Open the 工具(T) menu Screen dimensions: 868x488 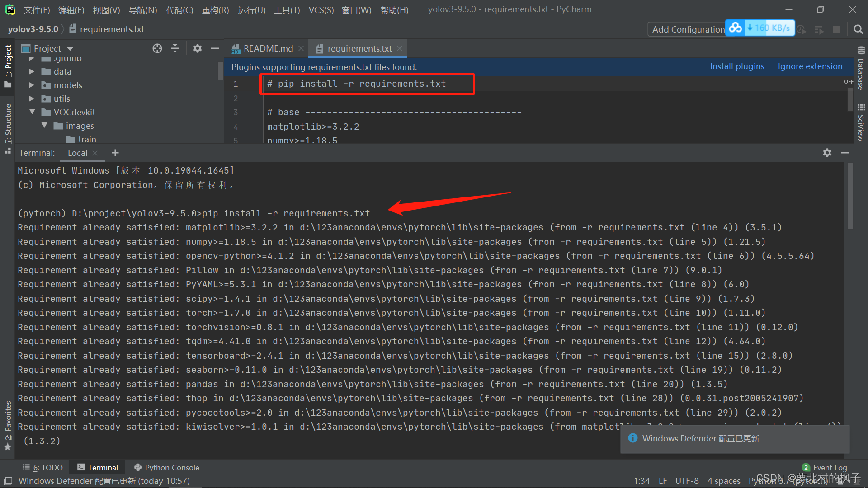pyautogui.click(x=287, y=10)
